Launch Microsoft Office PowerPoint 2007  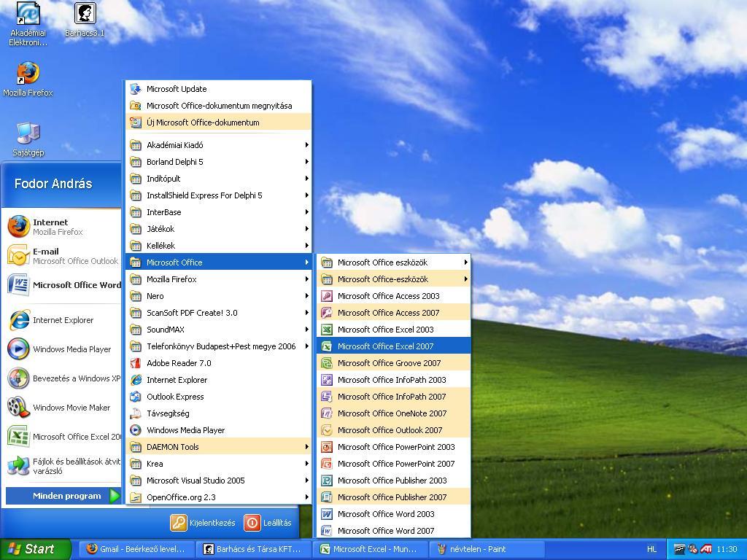pyautogui.click(x=393, y=464)
